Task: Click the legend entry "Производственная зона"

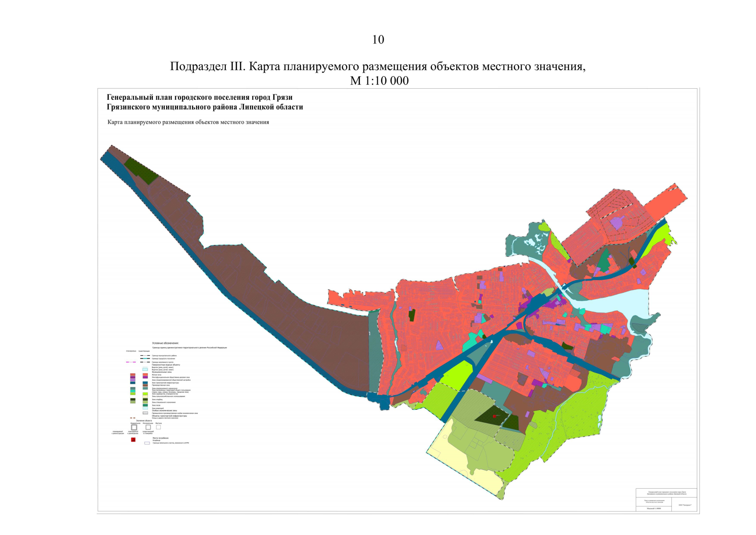Action: [x=161, y=385]
